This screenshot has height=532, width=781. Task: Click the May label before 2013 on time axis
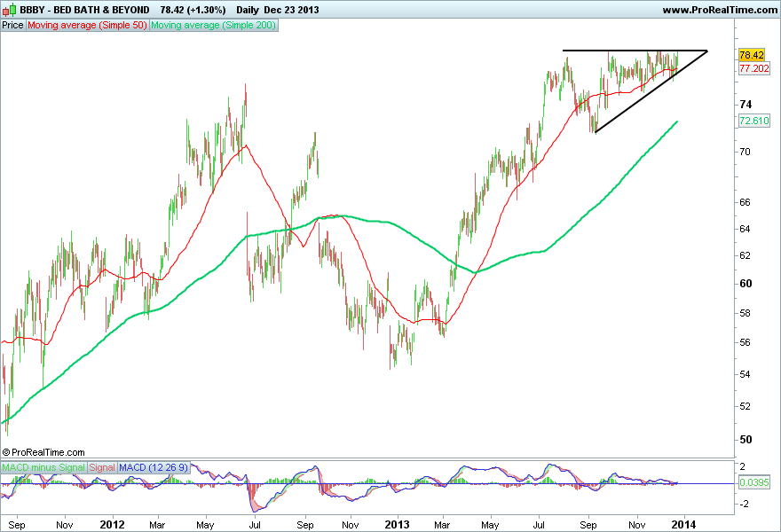click(205, 525)
